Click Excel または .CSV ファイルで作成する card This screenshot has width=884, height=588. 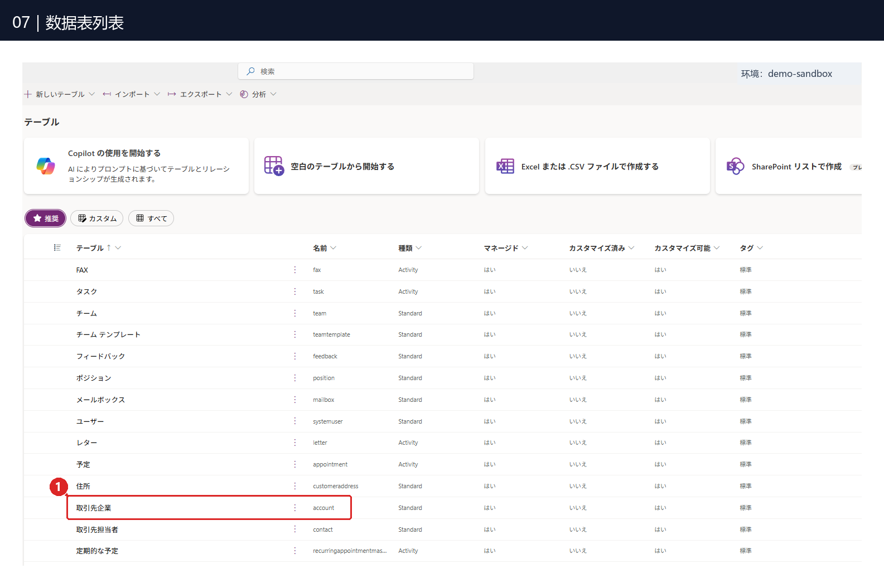[597, 166]
